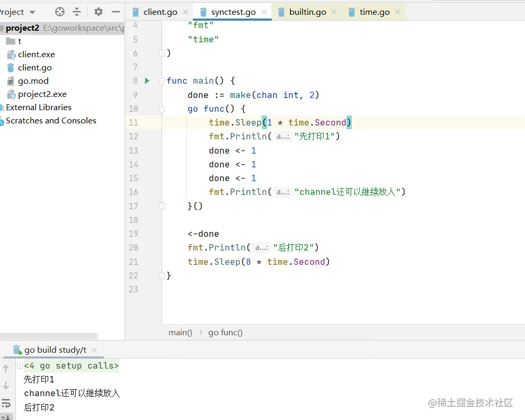Expand the 4 go setup calls fold
The height and width of the screenshot is (420, 525).
click(x=20, y=365)
